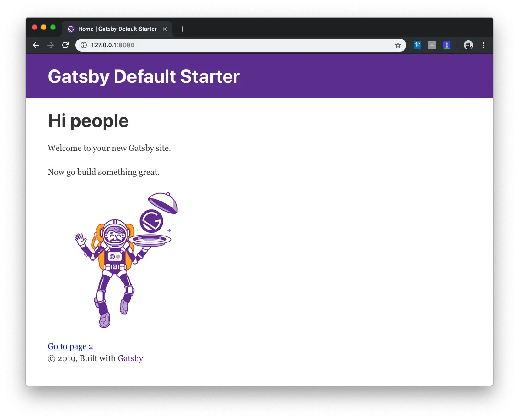Bookmark this page with the star icon
The width and height of the screenshot is (519, 420).
coord(398,45)
